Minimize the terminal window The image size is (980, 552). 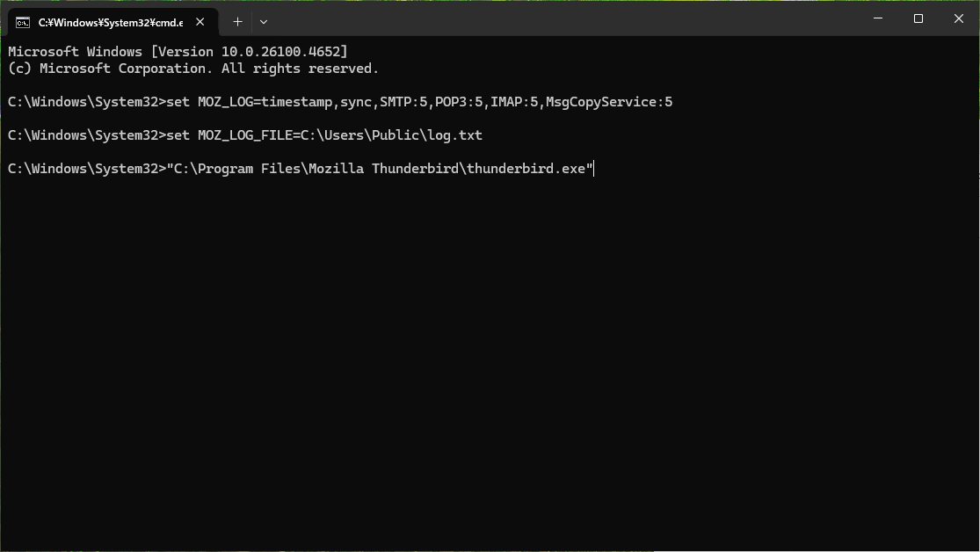(x=878, y=18)
